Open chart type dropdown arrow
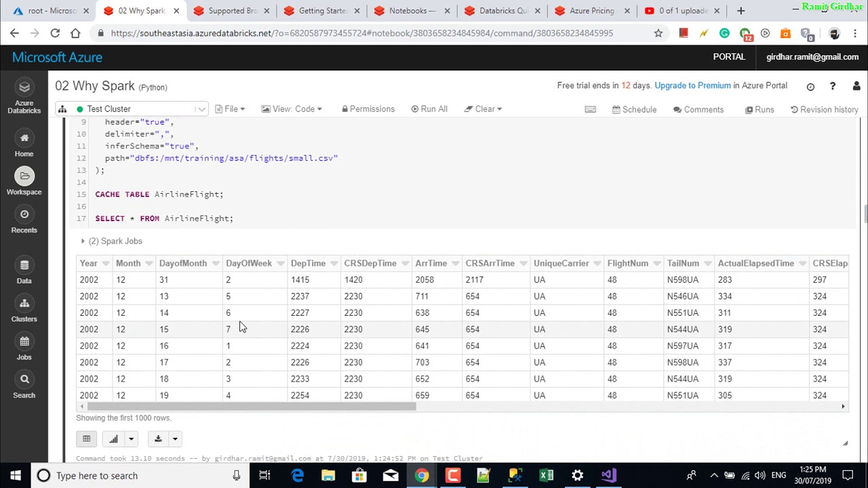The height and width of the screenshot is (488, 868). click(131, 439)
